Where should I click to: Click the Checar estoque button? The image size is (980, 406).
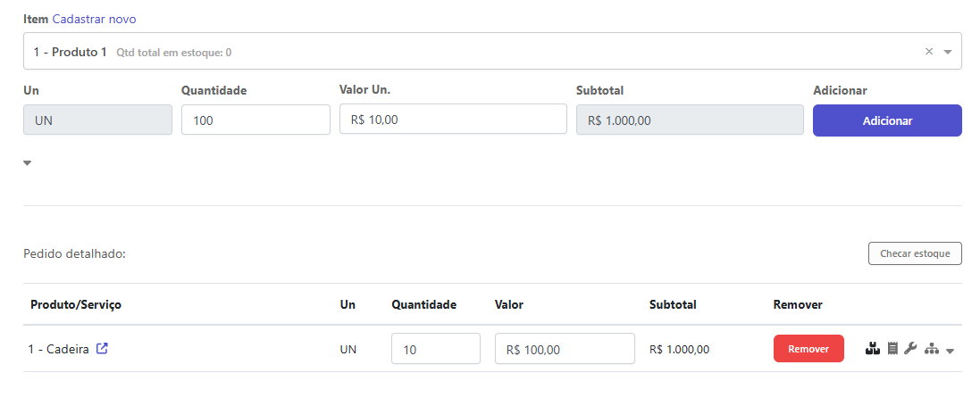(x=915, y=254)
